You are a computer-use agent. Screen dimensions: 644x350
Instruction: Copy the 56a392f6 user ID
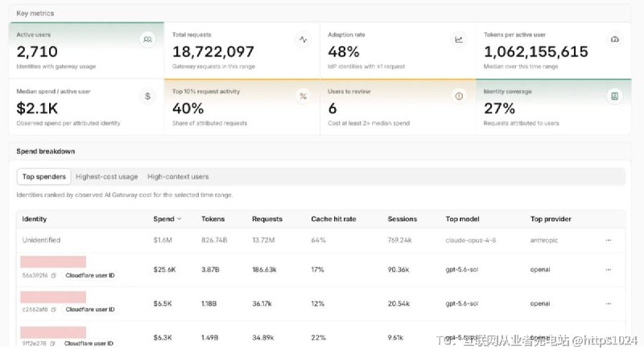pos(53,276)
